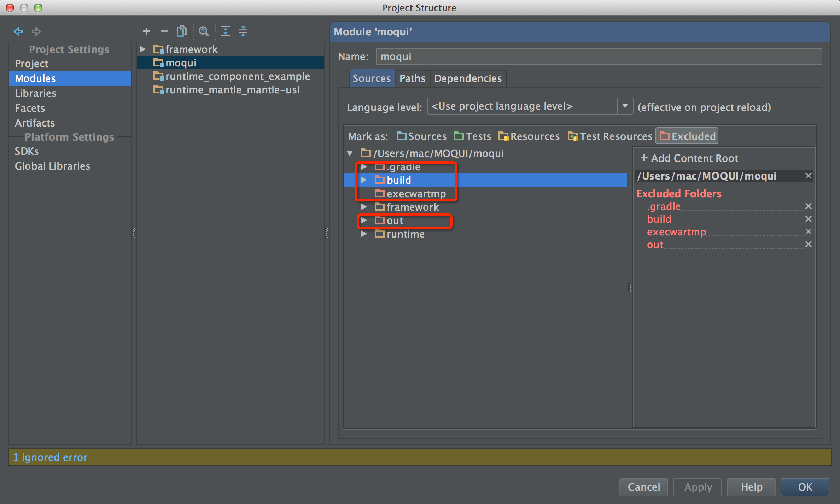Click the out folder icon
840x504 pixels.
(x=380, y=220)
